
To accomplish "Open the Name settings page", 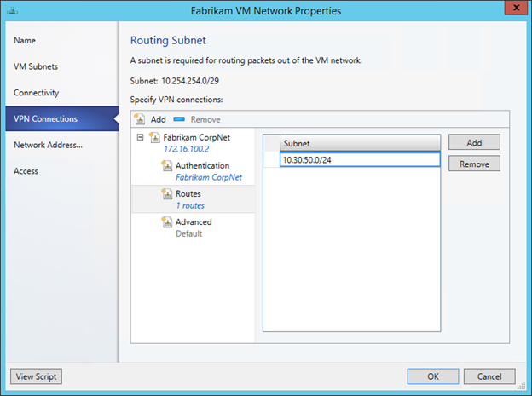I will point(25,40).
